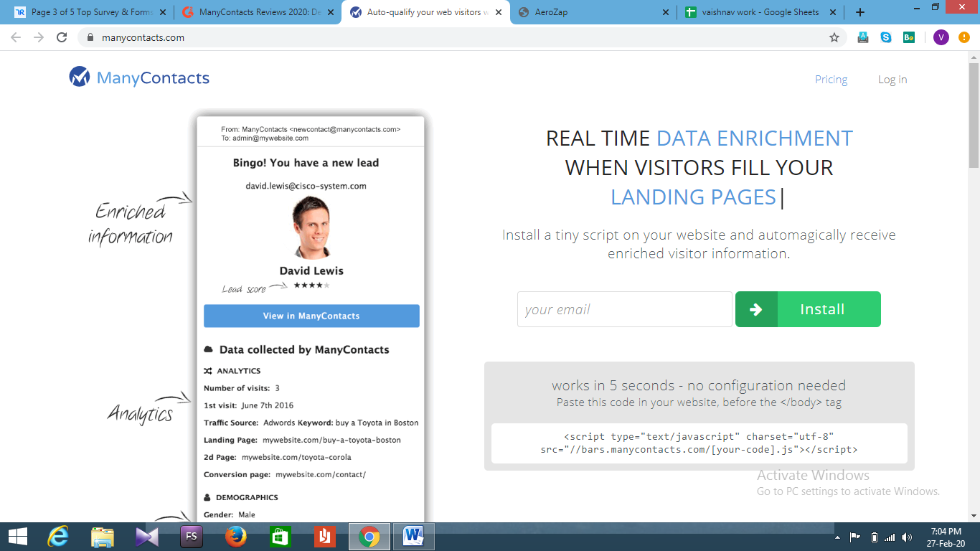Viewport: 980px width, 551px height.
Task: Click the scrollbar down arrow
Action: (x=974, y=514)
